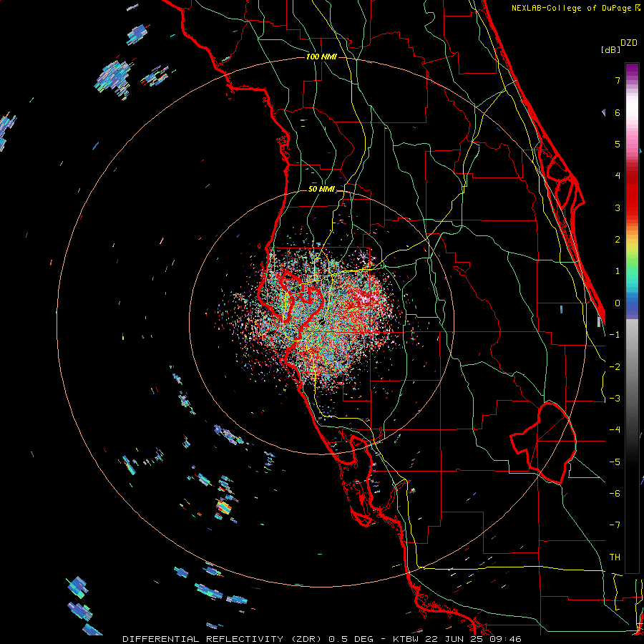Select the 7 value on the scale
This screenshot has height=644, width=644.
click(618, 80)
